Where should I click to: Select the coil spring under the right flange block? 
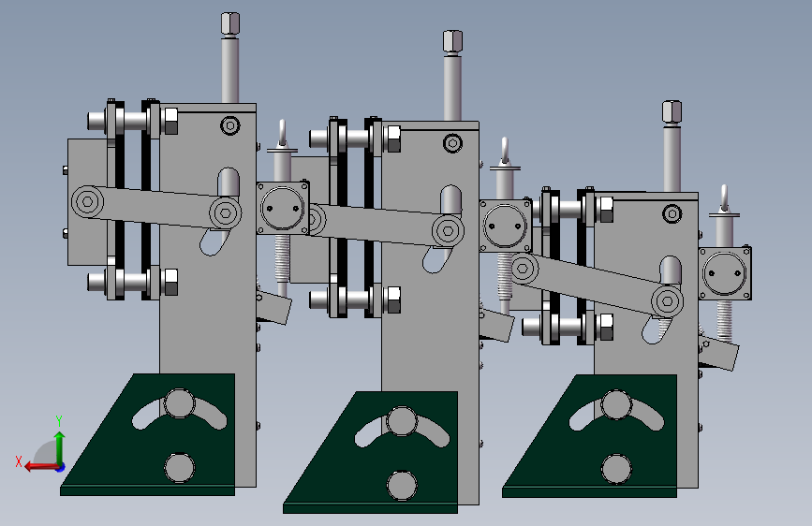[x=725, y=321]
